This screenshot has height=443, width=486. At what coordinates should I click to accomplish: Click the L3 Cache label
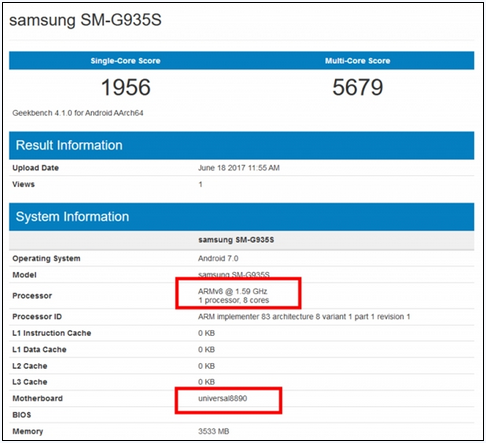tap(30, 382)
